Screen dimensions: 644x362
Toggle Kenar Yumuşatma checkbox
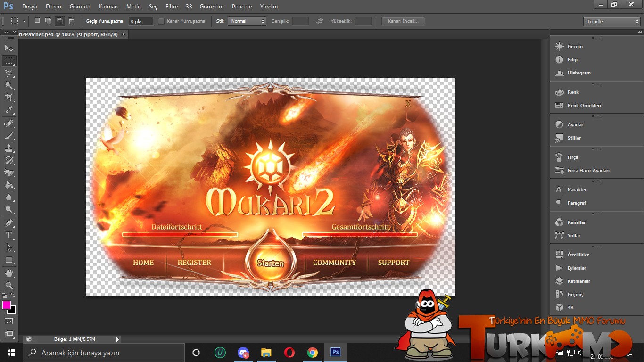pos(161,21)
